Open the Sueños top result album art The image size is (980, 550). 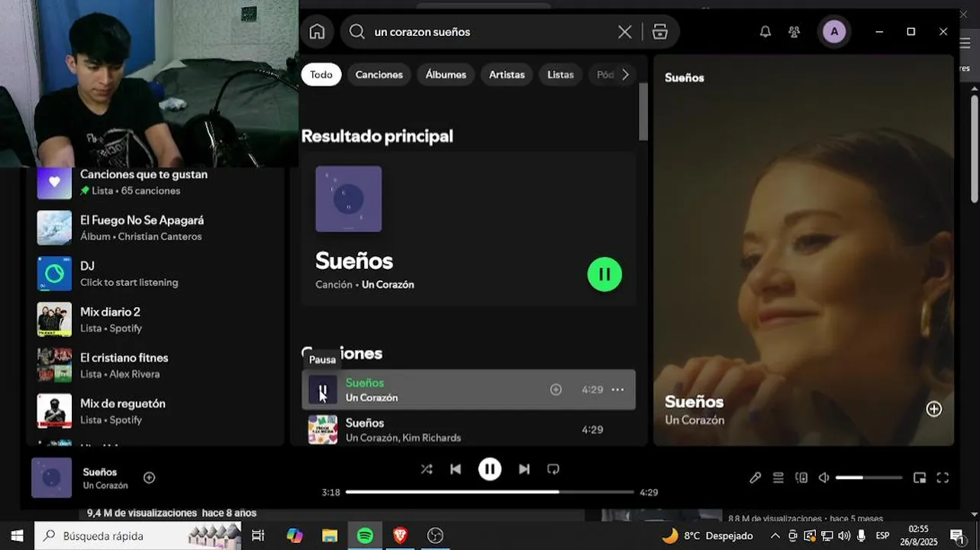tap(349, 199)
